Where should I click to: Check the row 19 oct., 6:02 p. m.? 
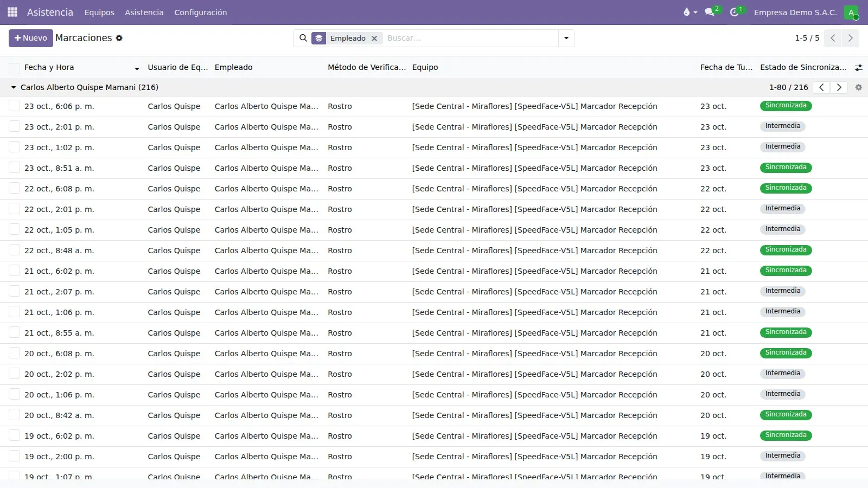coord(15,435)
